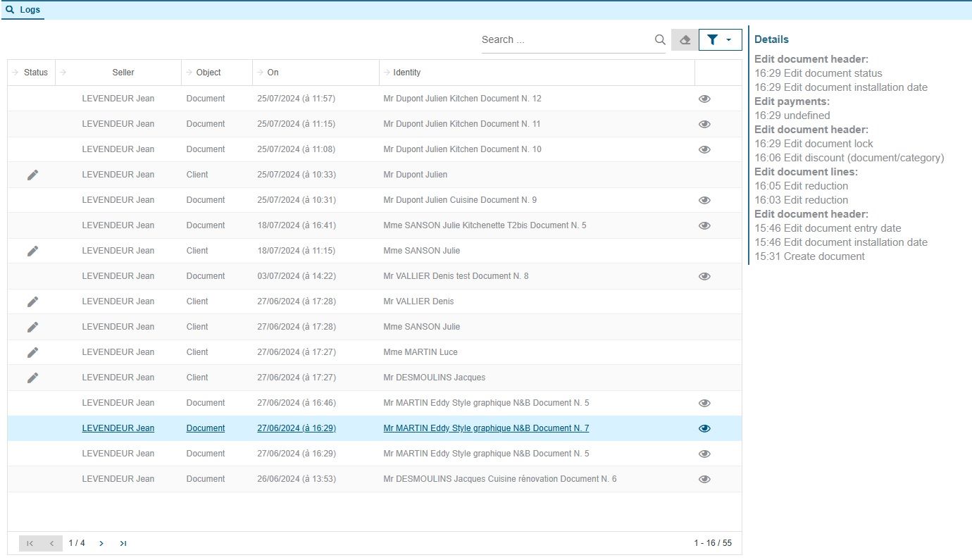Click the eraser clear-search icon
972x560 pixels.
(x=685, y=40)
